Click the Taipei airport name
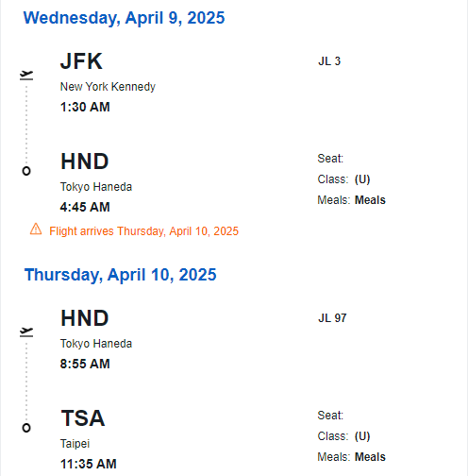The height and width of the screenshot is (476, 468). (x=75, y=444)
